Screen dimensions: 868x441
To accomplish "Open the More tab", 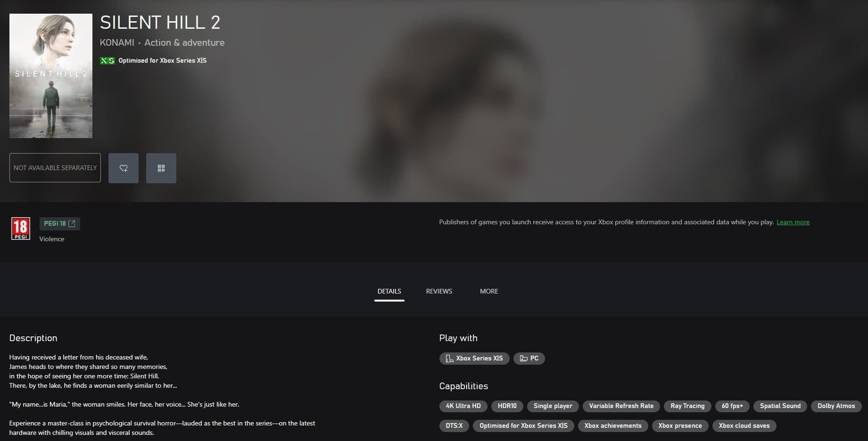I will tap(489, 291).
